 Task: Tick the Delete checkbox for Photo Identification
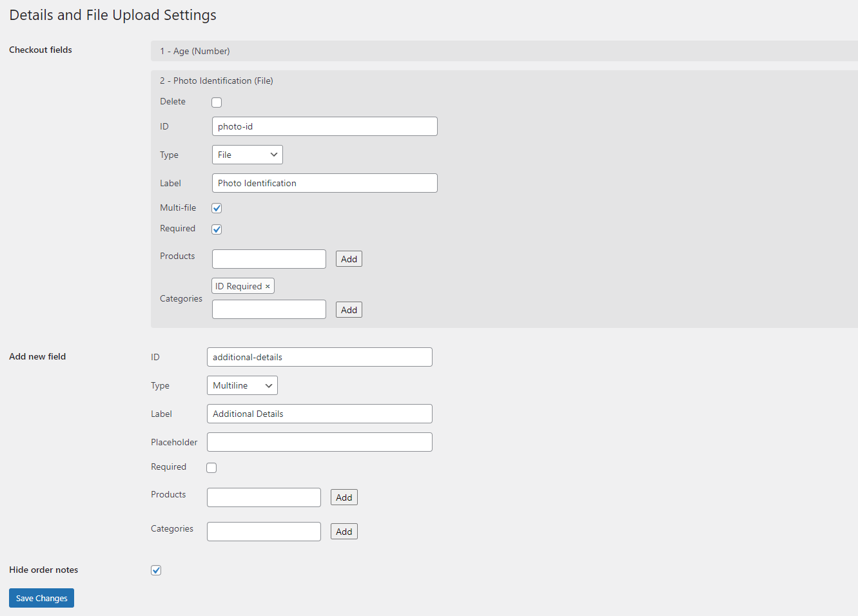217,102
